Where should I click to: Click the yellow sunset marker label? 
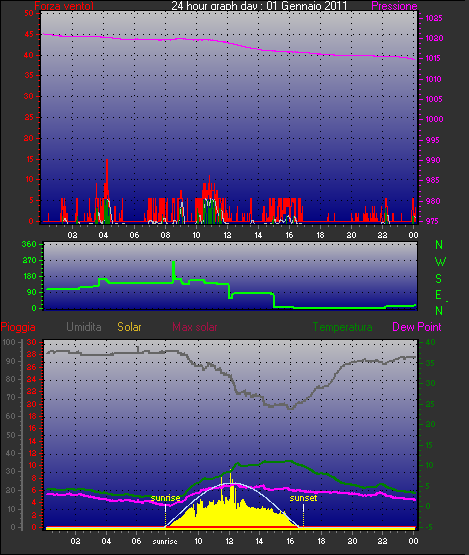click(x=303, y=498)
